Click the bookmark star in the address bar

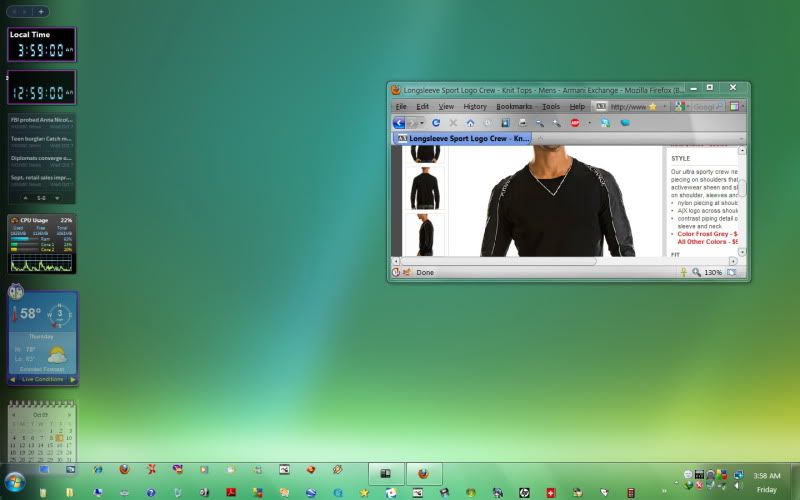click(x=653, y=107)
